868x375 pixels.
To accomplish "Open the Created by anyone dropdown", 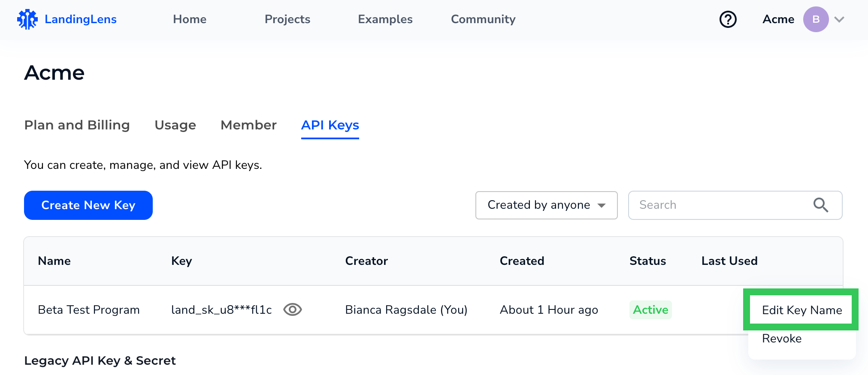I will pyautogui.click(x=546, y=205).
